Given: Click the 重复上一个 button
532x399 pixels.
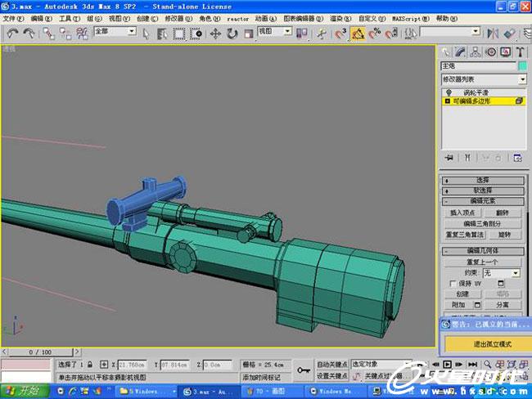Looking at the screenshot, I should coord(482,262).
